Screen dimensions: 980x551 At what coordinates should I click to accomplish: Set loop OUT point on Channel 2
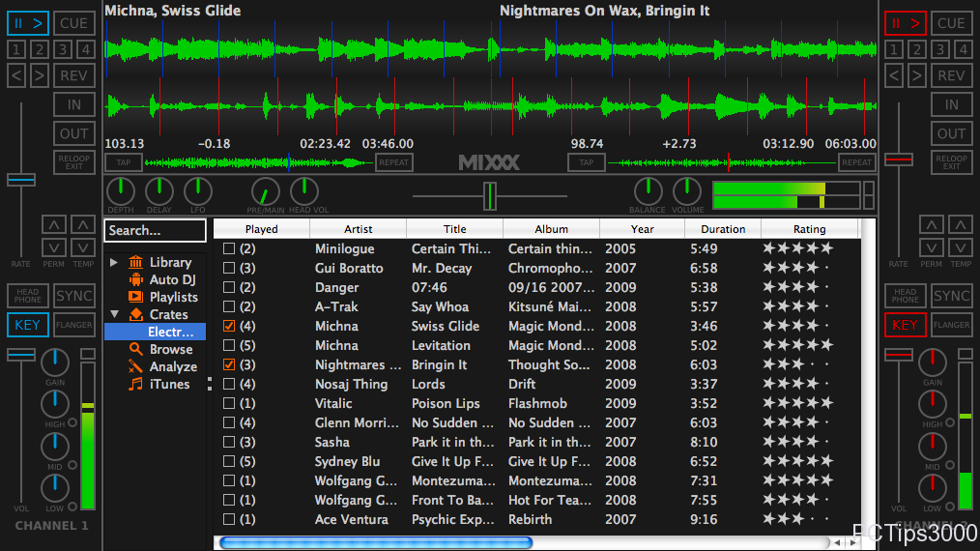[951, 133]
